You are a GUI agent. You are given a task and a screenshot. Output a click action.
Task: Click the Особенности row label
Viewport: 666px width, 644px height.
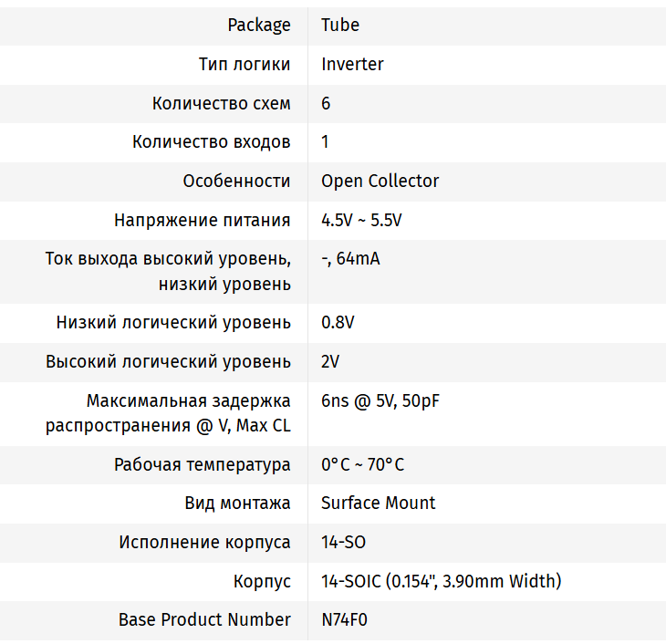tap(236, 182)
